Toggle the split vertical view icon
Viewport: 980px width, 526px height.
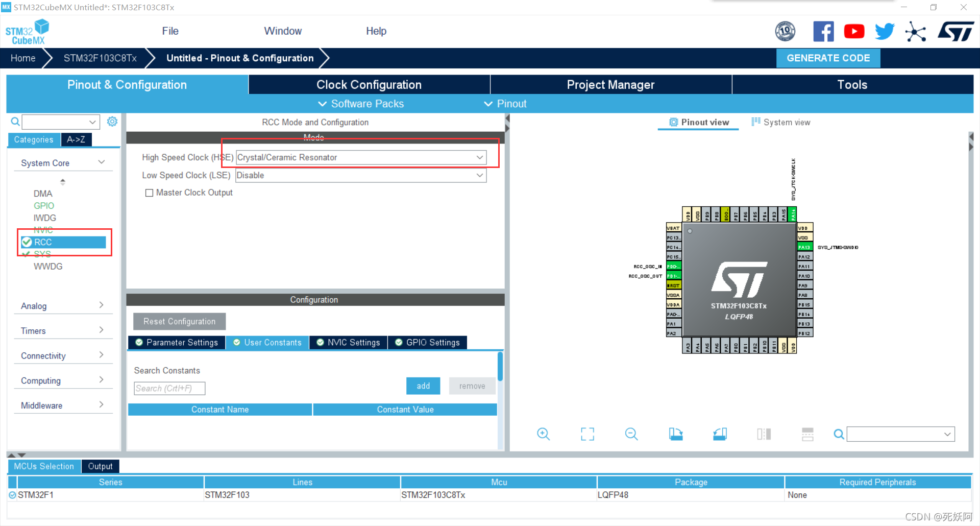(x=764, y=434)
